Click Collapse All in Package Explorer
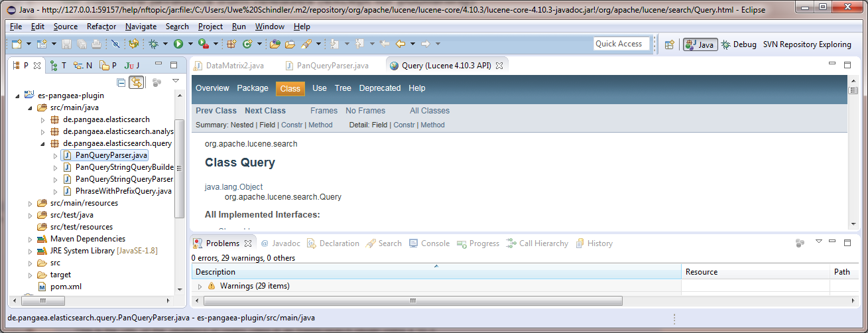868x333 pixels. click(121, 83)
